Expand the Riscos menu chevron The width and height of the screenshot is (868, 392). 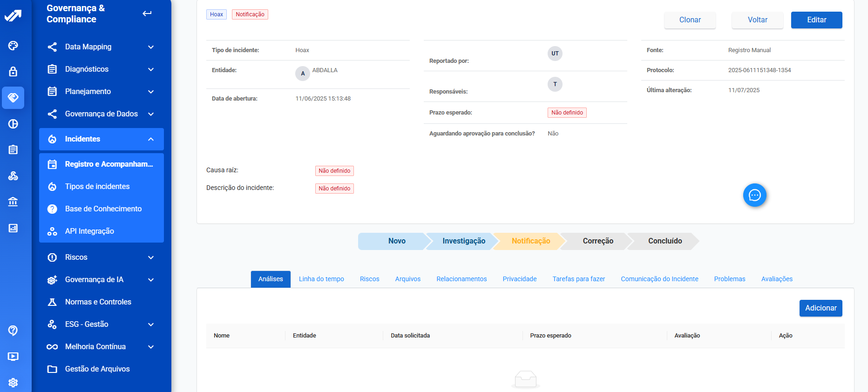150,257
